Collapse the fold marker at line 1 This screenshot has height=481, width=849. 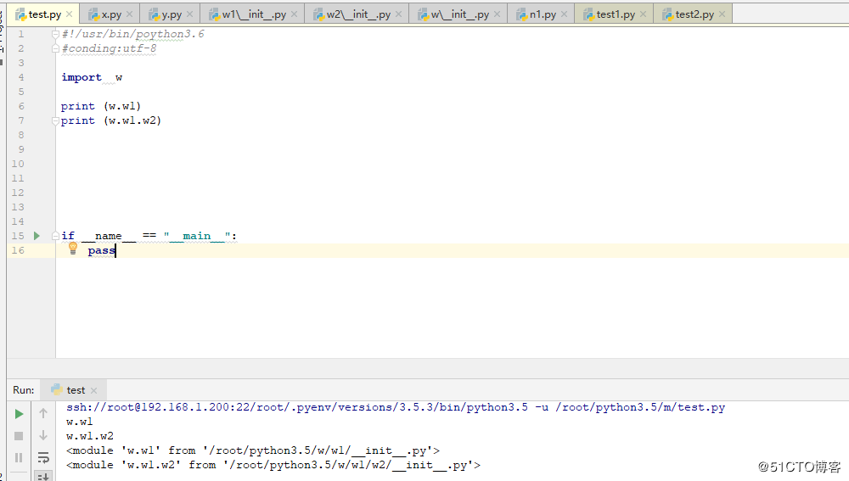(x=57, y=34)
